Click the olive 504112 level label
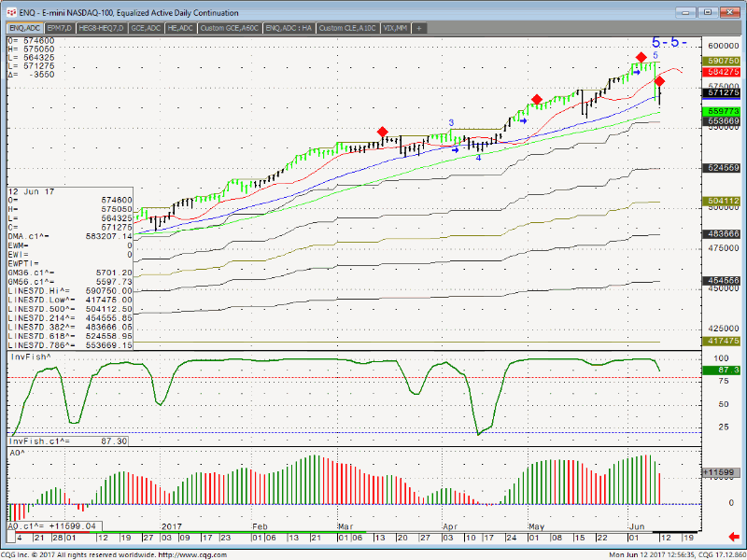Viewport: 747px width, 560px height. pyautogui.click(x=721, y=202)
